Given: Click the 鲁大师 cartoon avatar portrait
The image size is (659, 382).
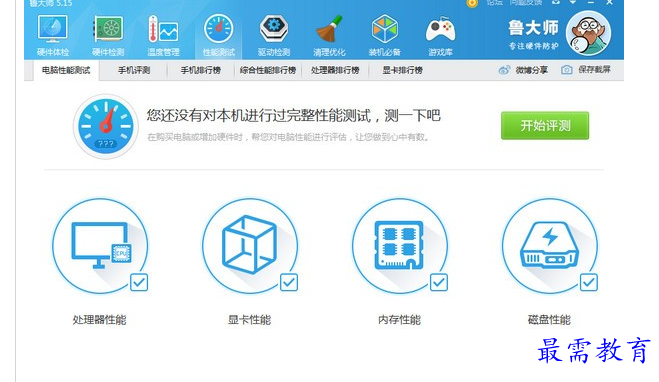Looking at the screenshot, I should pyautogui.click(x=588, y=34).
